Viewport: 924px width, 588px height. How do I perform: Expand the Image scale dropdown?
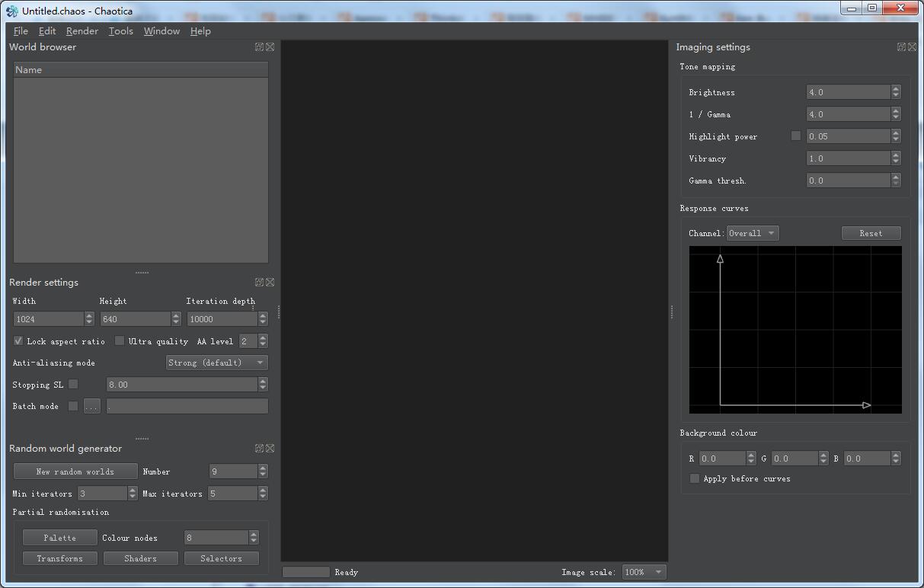click(644, 572)
